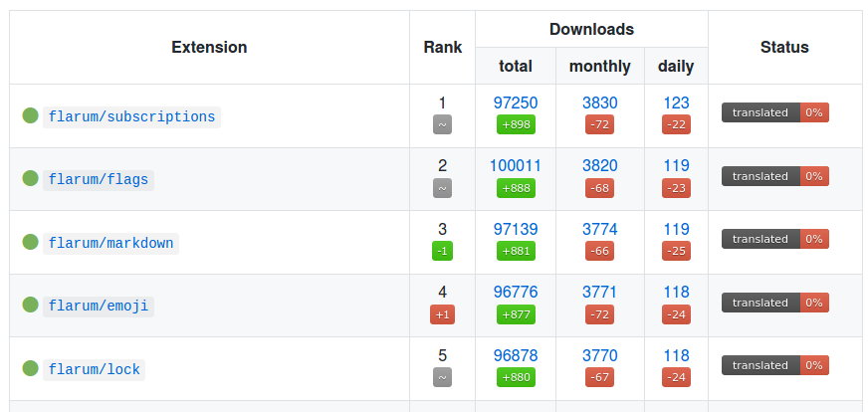
Task: Click the green +880 total change badge
Action: 516,377
